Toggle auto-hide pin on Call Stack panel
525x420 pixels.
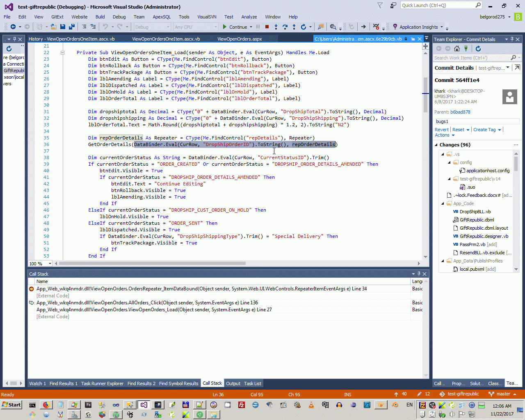click(x=419, y=274)
